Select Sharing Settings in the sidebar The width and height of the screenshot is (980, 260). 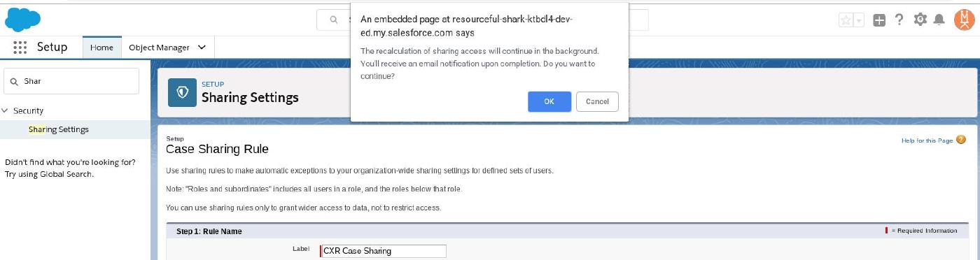(59, 129)
